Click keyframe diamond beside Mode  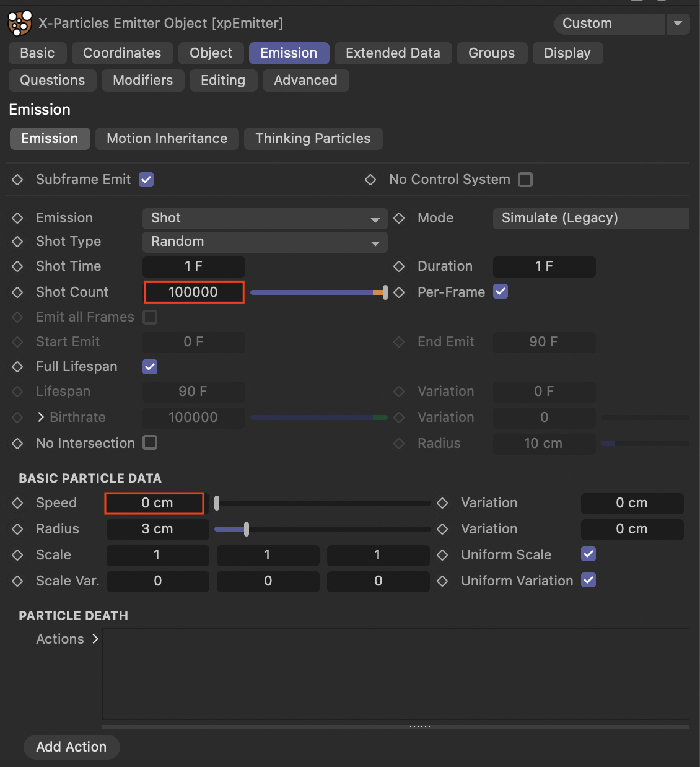[399, 218]
